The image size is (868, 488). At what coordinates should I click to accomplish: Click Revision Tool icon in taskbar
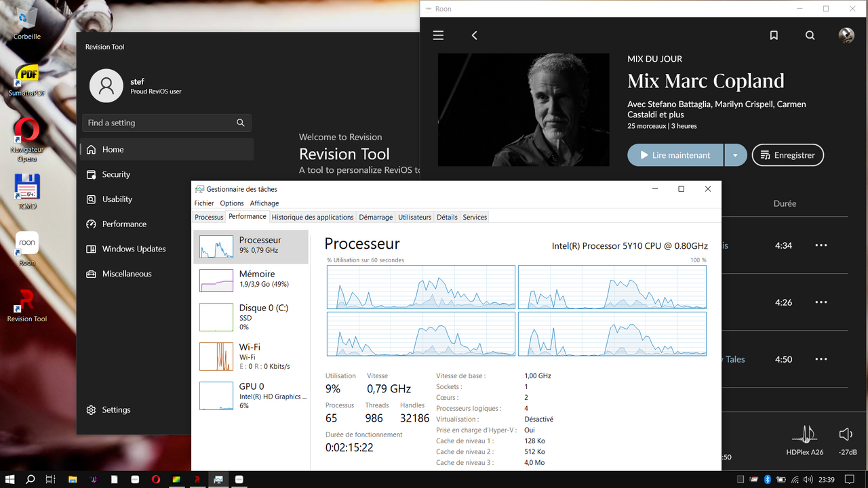[x=197, y=480]
